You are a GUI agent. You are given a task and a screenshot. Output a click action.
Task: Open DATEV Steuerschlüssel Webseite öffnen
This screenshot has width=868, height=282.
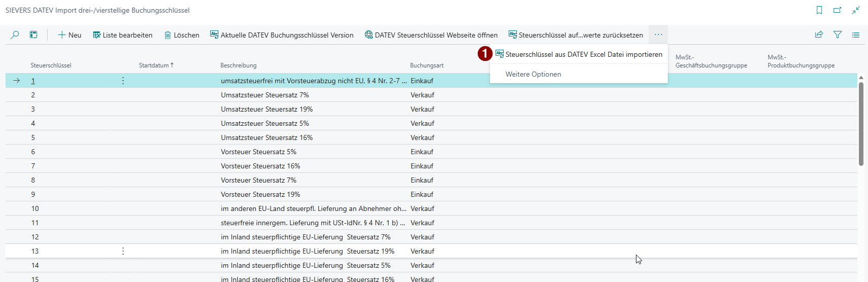pos(431,35)
